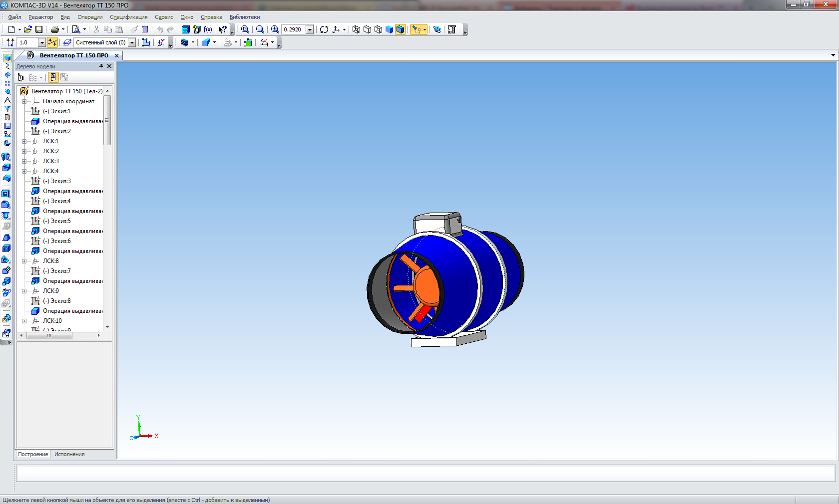Expand the ЛСК:10 tree node
The image size is (839, 504).
(x=24, y=321)
